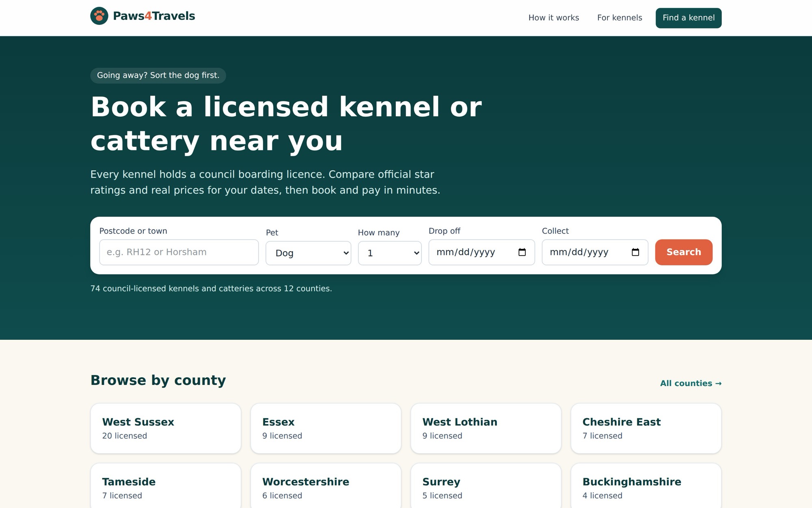
Task: Click the orange Search button
Action: (x=684, y=252)
